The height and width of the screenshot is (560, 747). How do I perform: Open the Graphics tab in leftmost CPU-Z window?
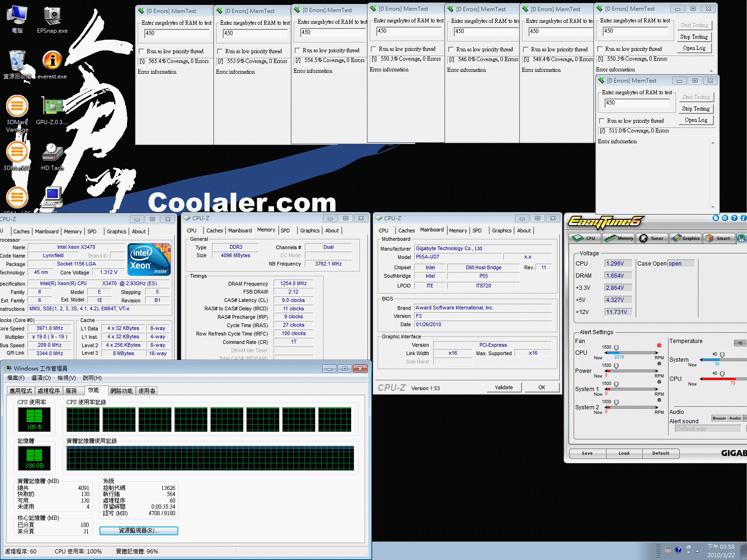click(117, 231)
